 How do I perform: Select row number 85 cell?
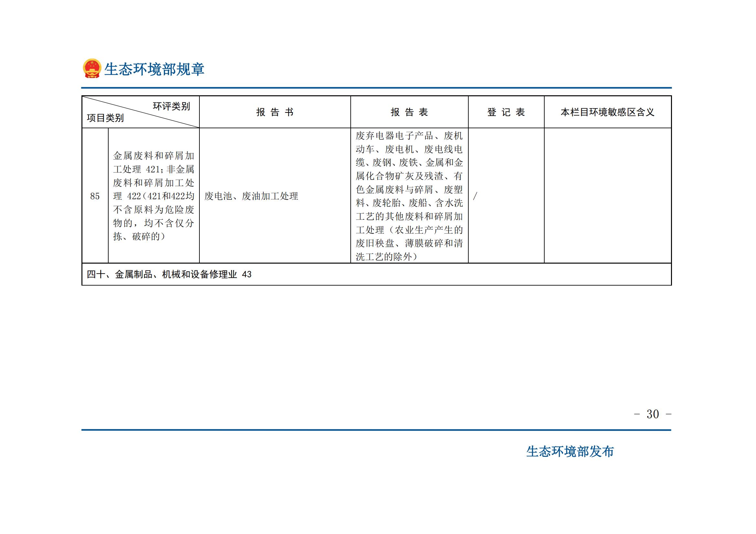tap(95, 196)
